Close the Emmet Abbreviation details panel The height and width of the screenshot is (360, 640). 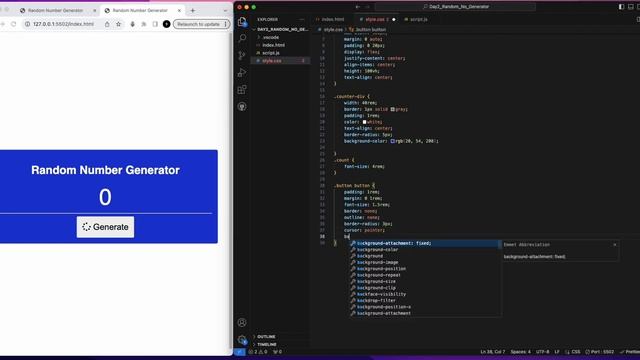(615, 244)
